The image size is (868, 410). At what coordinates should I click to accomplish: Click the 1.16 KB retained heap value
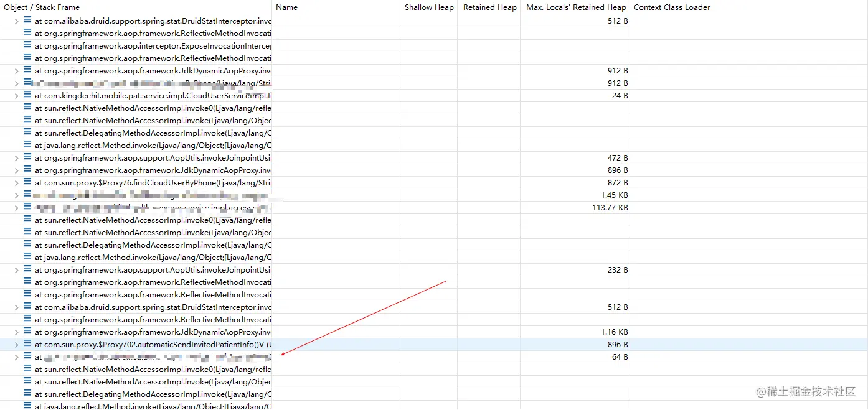point(615,332)
